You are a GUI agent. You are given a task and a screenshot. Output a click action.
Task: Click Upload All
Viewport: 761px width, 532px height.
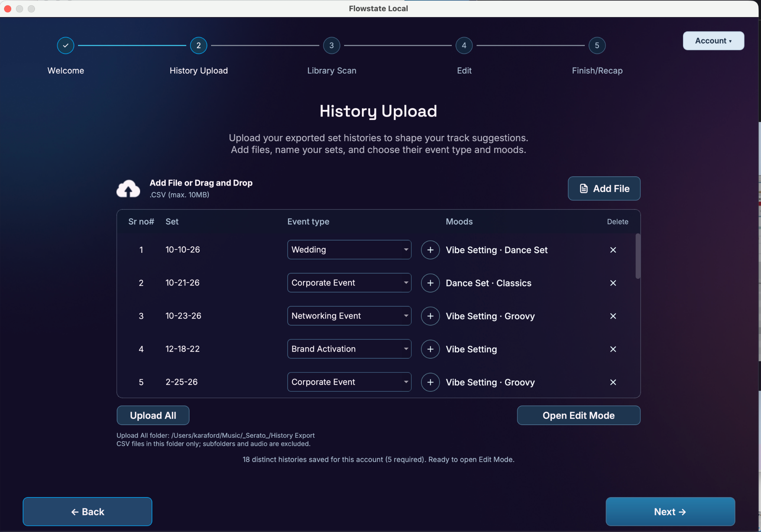tap(153, 415)
